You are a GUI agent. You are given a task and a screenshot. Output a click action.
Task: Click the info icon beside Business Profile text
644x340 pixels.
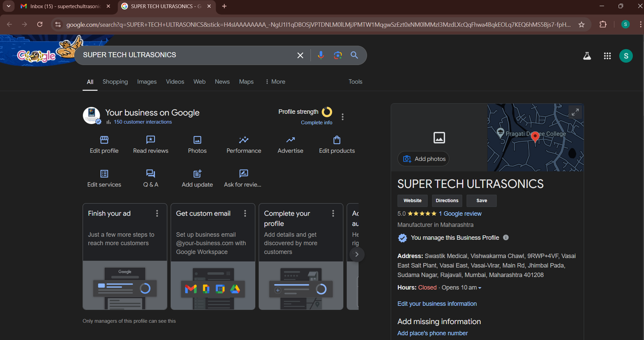(x=506, y=237)
